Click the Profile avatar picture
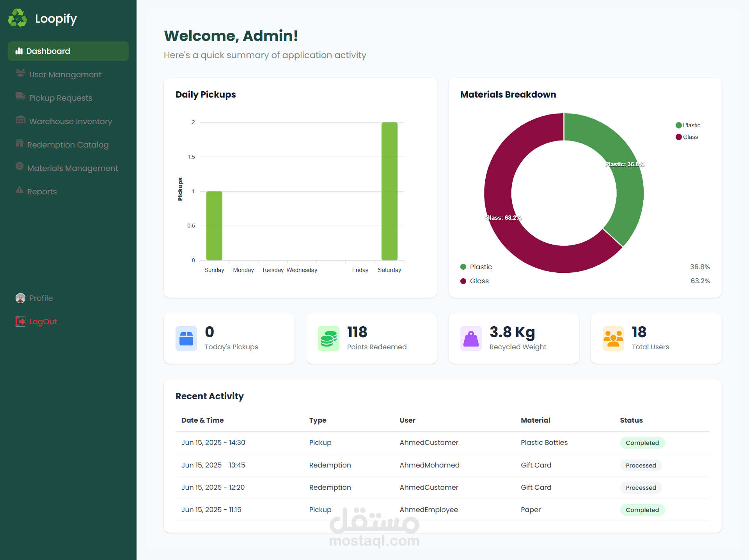The height and width of the screenshot is (560, 749). [20, 298]
